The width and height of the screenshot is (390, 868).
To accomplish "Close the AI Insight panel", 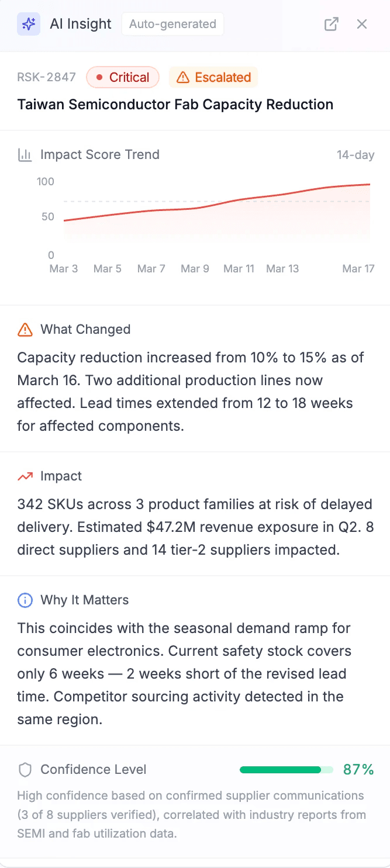I will click(362, 24).
